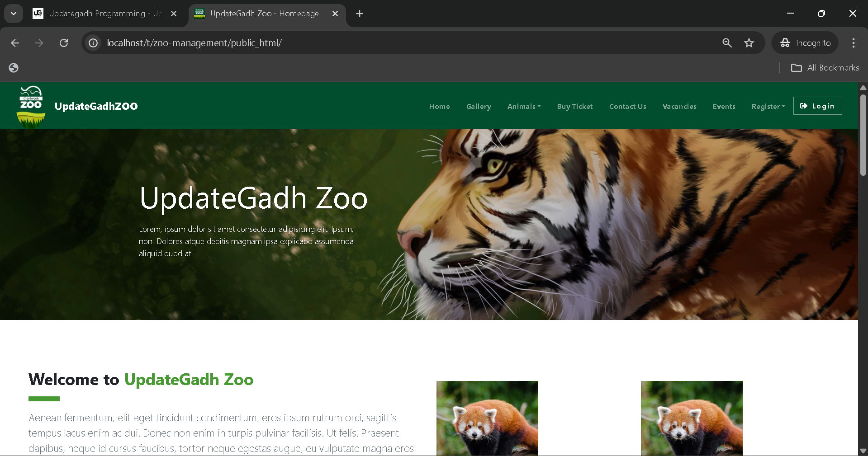
Task: Switch to the Updategadh Programming tab
Action: click(x=104, y=14)
